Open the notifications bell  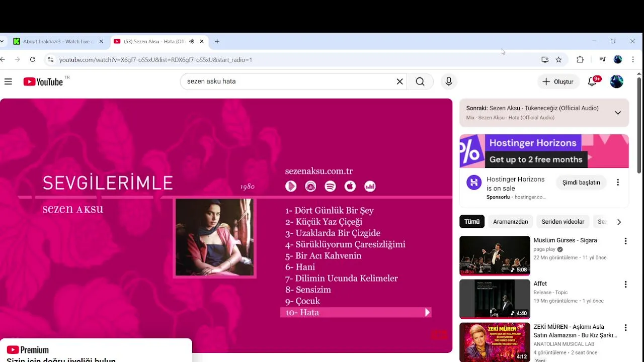(592, 81)
